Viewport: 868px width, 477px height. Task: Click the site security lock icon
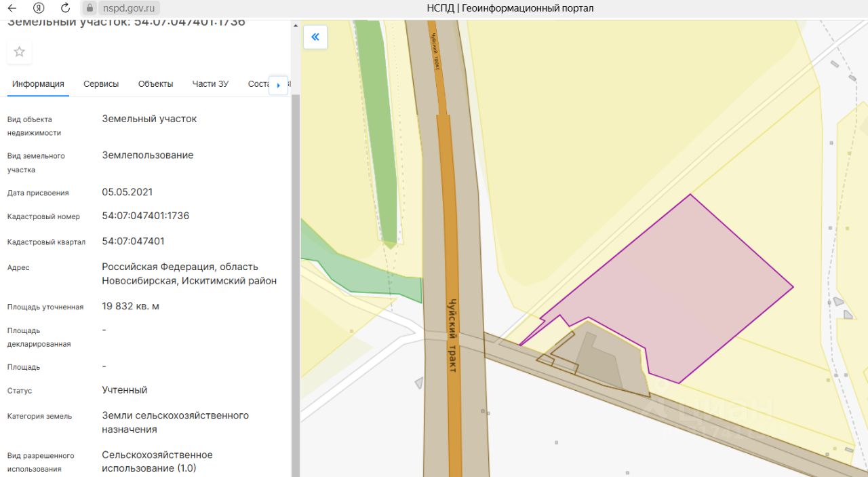click(89, 8)
